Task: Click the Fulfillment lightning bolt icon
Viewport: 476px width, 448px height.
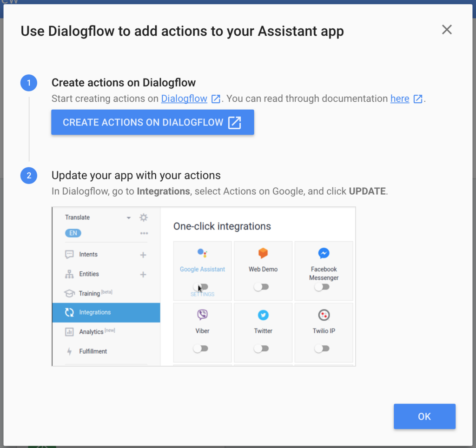Action: click(x=69, y=351)
